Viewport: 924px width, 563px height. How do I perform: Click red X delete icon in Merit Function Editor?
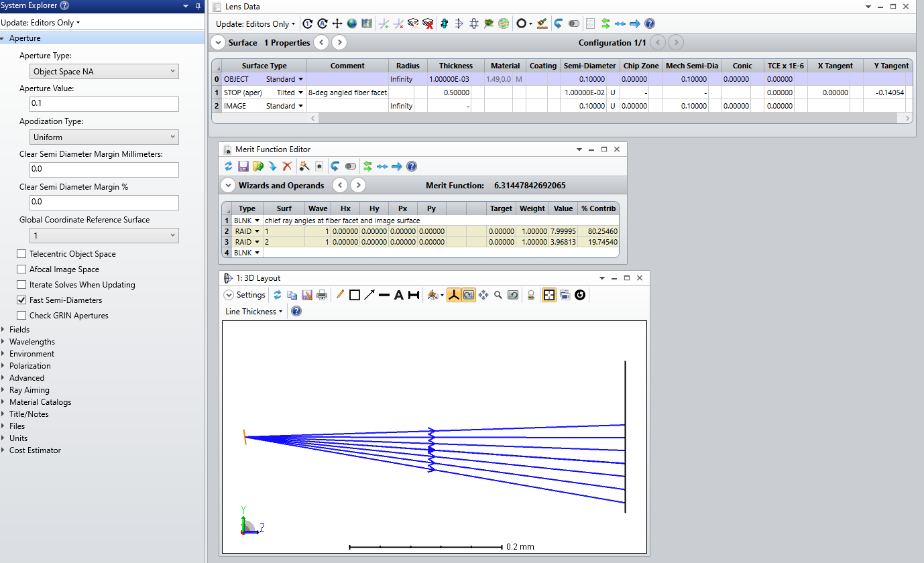287,166
